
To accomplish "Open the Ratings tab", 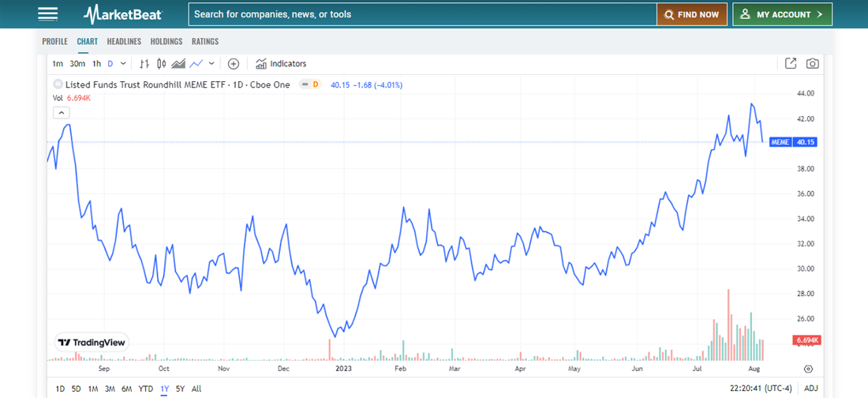I will [x=205, y=41].
